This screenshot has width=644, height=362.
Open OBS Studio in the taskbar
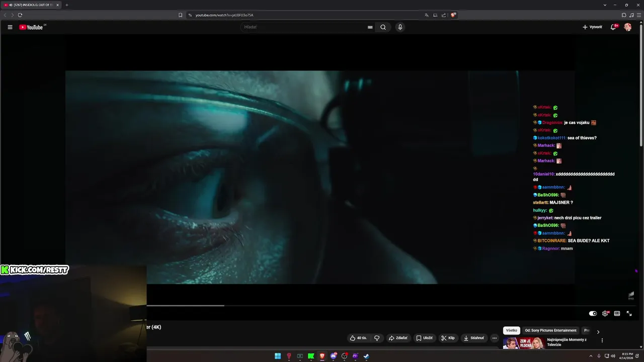[344, 356]
